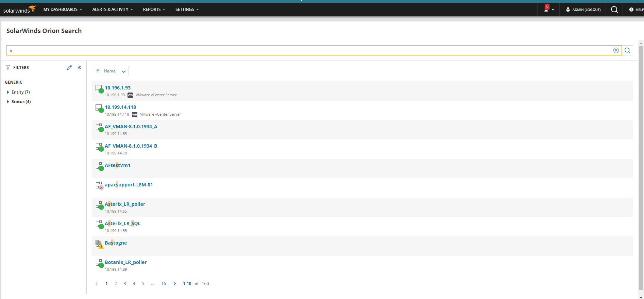Click node icon for AF_VMAN-8.1.0.1934_A
Image resolution: width=644 pixels, height=299 pixels.
[x=99, y=128]
